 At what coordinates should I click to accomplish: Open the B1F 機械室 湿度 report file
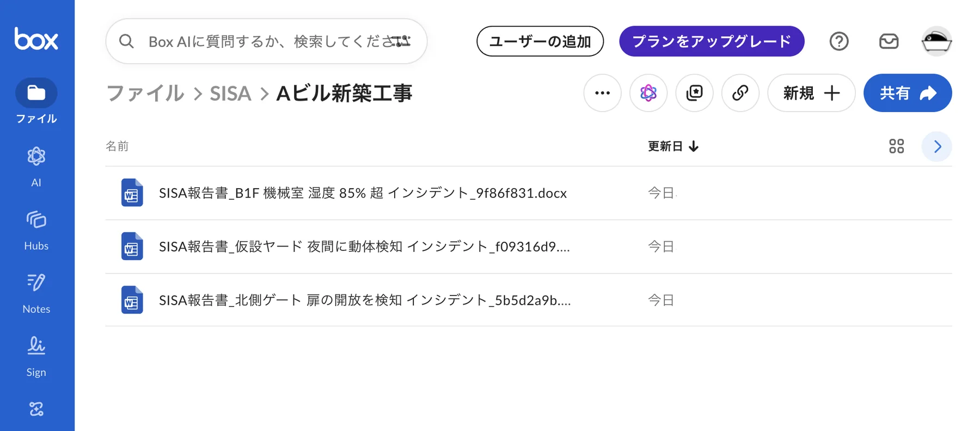click(x=363, y=193)
